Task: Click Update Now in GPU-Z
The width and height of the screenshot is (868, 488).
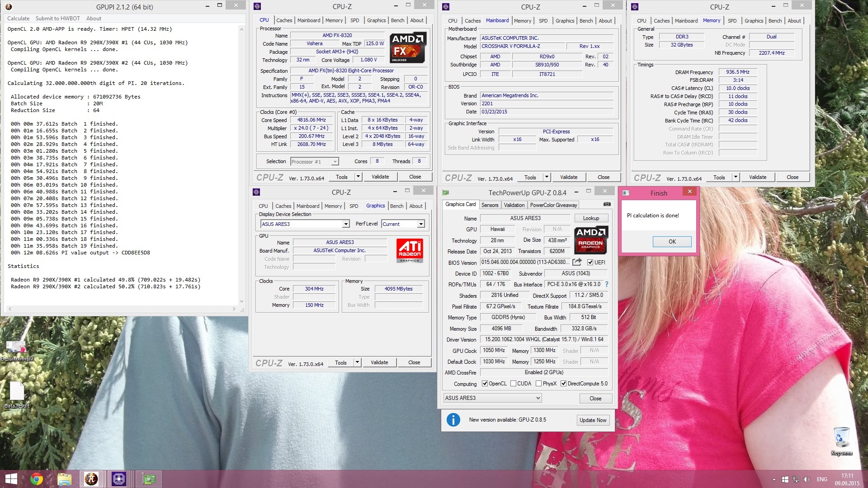Action: [x=593, y=420]
